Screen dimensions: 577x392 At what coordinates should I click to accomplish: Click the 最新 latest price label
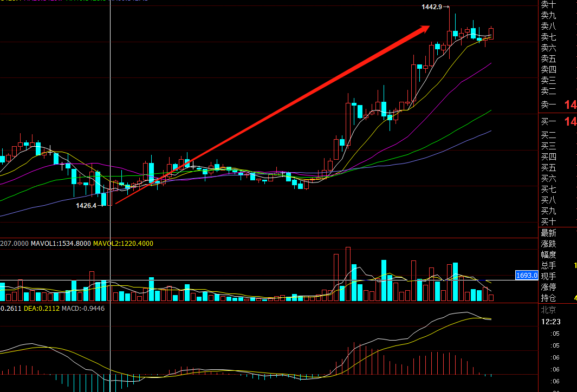549,233
